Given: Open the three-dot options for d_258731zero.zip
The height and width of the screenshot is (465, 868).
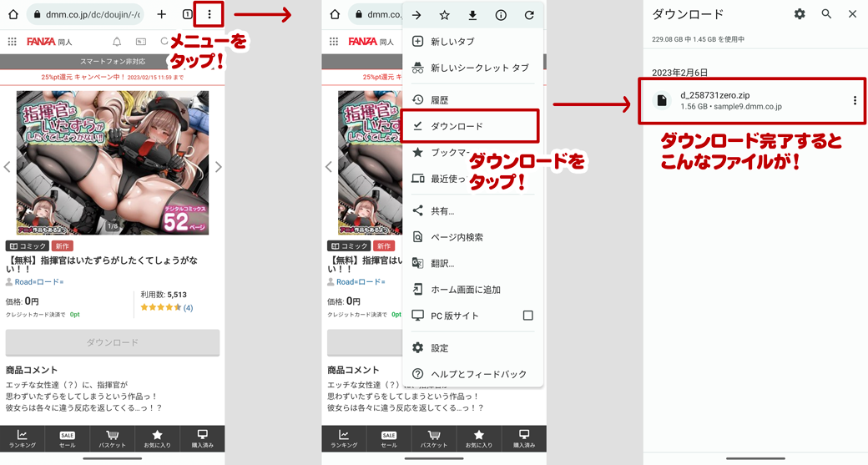Looking at the screenshot, I should pos(855,100).
